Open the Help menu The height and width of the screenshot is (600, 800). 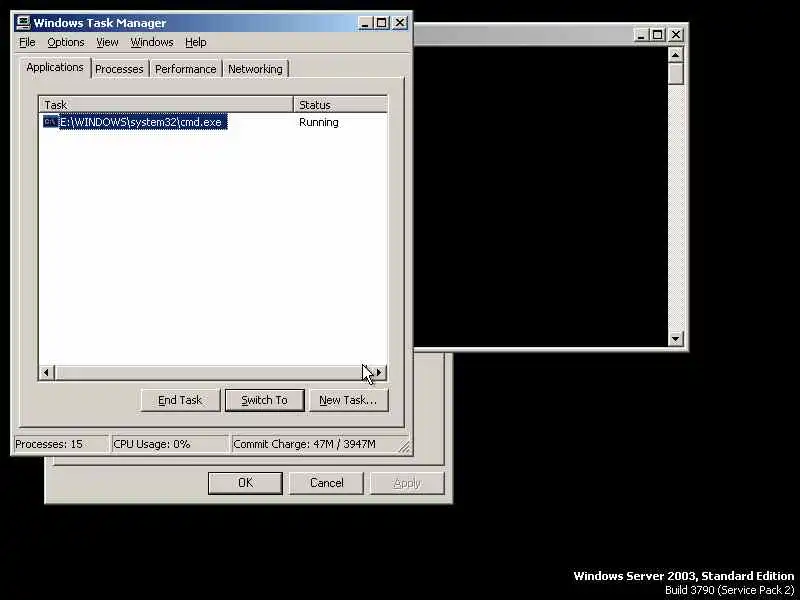point(195,42)
